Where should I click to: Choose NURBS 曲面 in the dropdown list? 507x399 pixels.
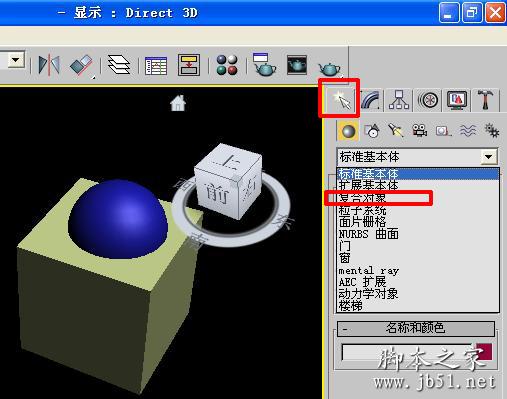click(x=418, y=234)
